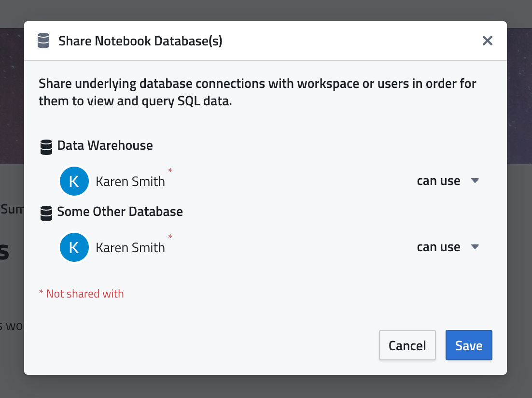Click the red asterisk beside Some Other Database's Karen Smith
The image size is (532, 398).
pos(170,237)
